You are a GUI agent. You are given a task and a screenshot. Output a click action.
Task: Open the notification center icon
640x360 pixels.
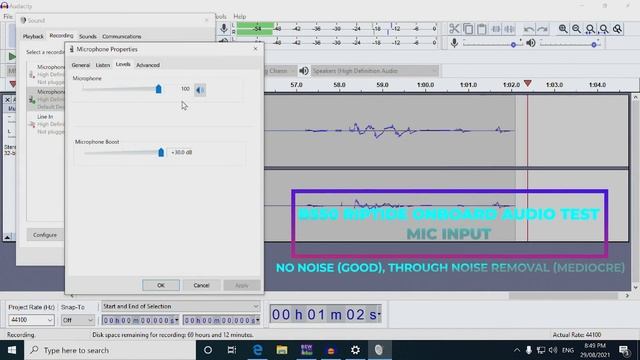[x=624, y=350]
